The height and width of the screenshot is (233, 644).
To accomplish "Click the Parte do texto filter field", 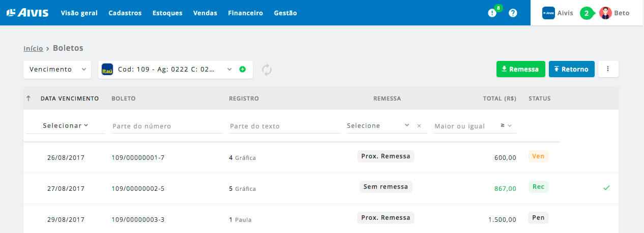I will pyautogui.click(x=284, y=126).
